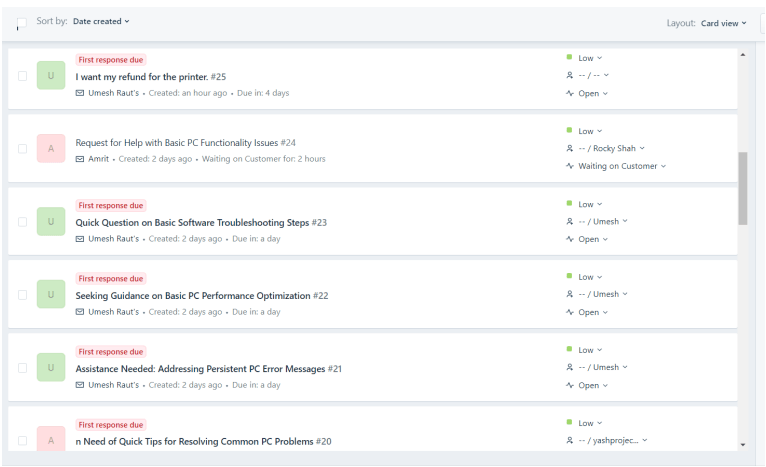Expand the Card view layout dropdown
The width and height of the screenshot is (766, 467).
point(723,23)
